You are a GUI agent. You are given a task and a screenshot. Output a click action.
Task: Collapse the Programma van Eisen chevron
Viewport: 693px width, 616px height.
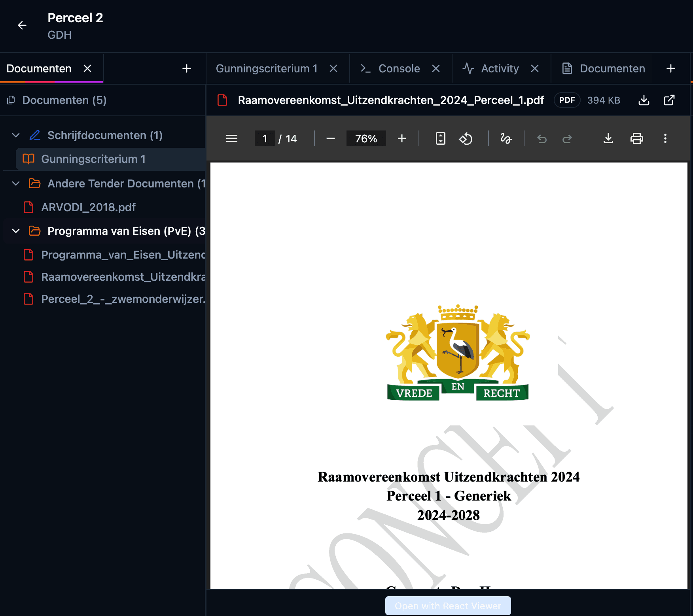pyautogui.click(x=16, y=231)
